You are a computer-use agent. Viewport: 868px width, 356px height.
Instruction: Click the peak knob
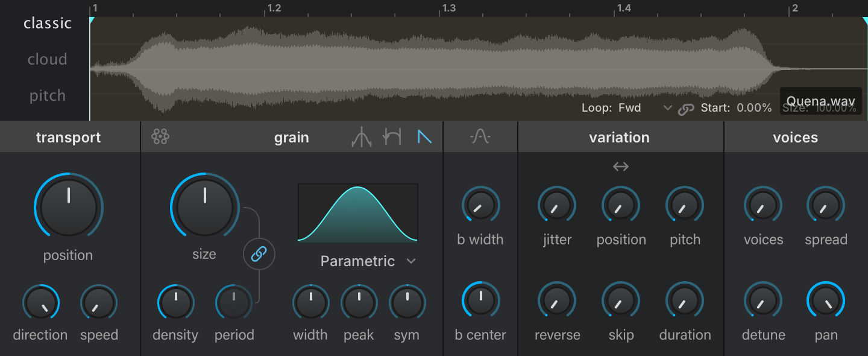pyautogui.click(x=359, y=303)
